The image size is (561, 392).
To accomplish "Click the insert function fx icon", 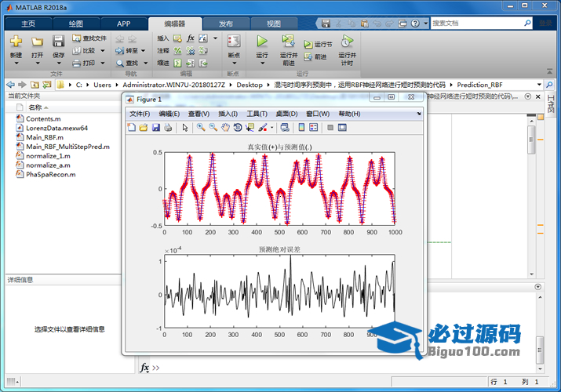I will click(x=191, y=38).
